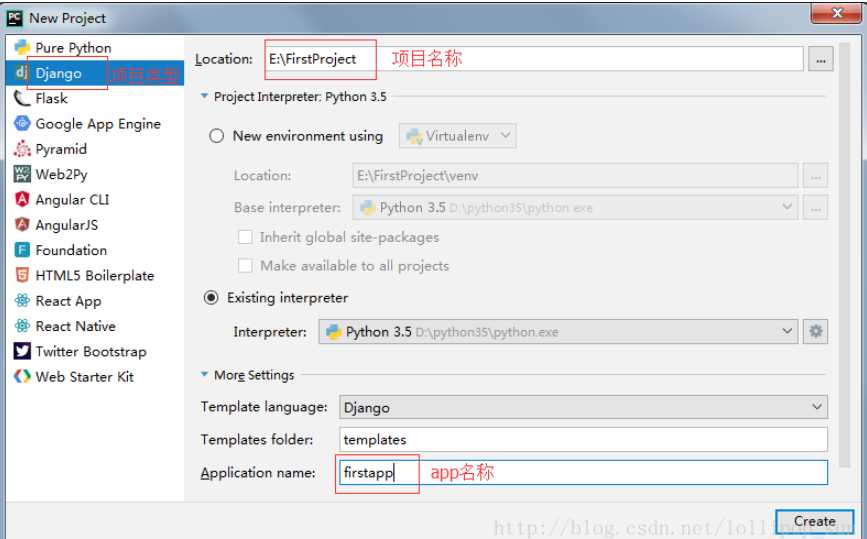The height and width of the screenshot is (539, 867).
Task: Select Existing interpreter radio button
Action: 211,297
